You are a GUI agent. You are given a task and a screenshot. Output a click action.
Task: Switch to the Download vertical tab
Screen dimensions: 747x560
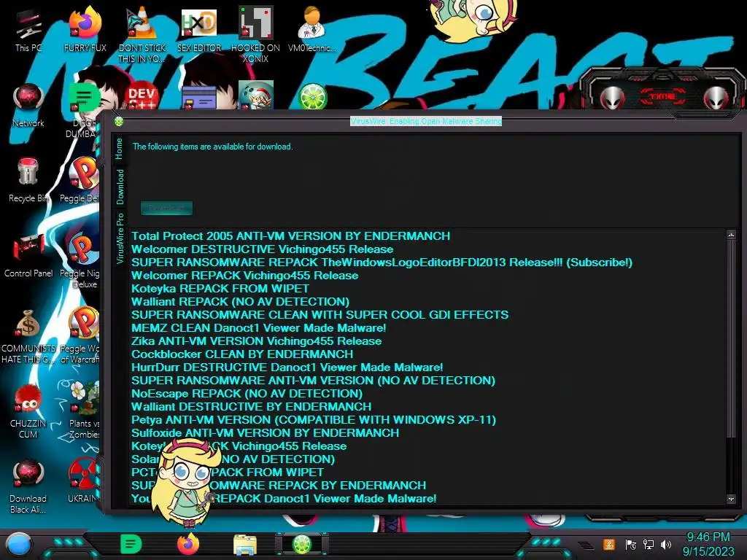tap(120, 187)
